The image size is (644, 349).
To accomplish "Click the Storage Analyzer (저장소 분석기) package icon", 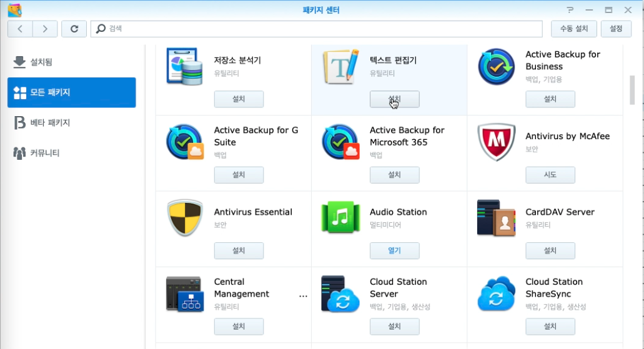I will pos(184,67).
